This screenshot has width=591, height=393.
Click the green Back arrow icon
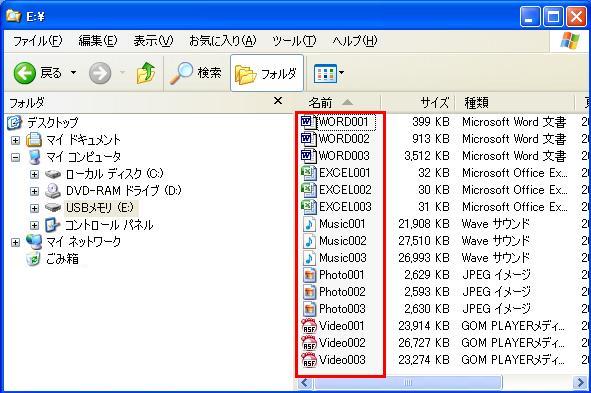coord(24,73)
